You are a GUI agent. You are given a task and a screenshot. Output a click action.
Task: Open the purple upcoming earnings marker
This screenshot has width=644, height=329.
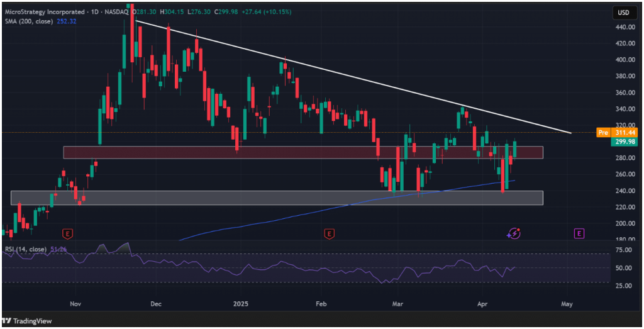579,233
